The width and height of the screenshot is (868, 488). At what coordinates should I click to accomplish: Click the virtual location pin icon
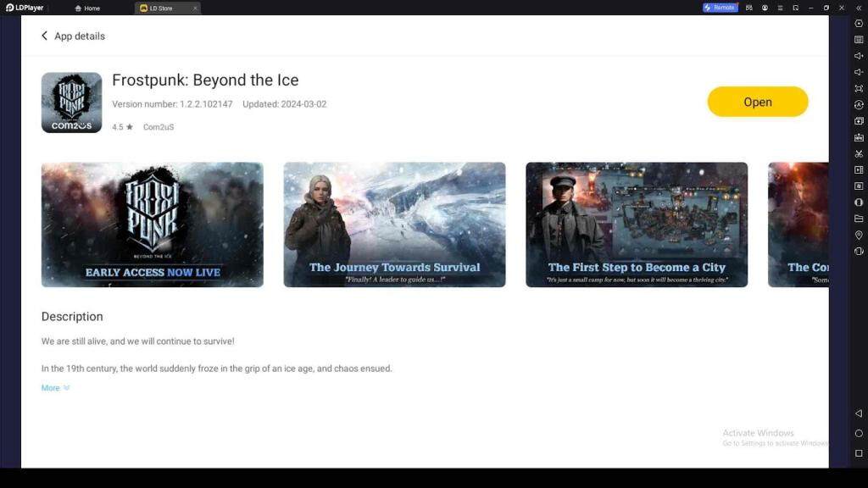(x=859, y=236)
